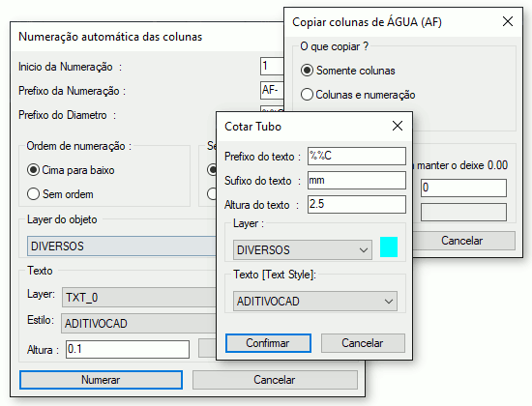The width and height of the screenshot is (532, 406).
Task: Close the Cotar Tubo dialog
Action: [x=398, y=127]
